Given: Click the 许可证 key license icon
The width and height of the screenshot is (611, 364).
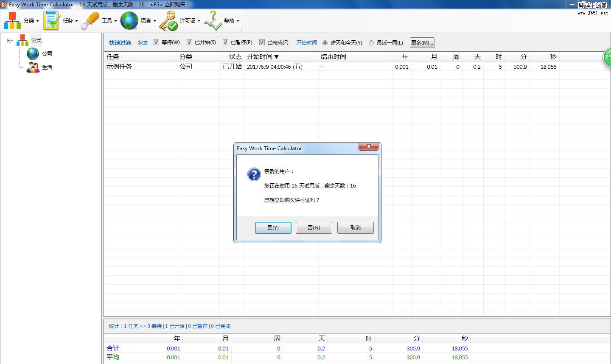Looking at the screenshot, I should (x=168, y=20).
